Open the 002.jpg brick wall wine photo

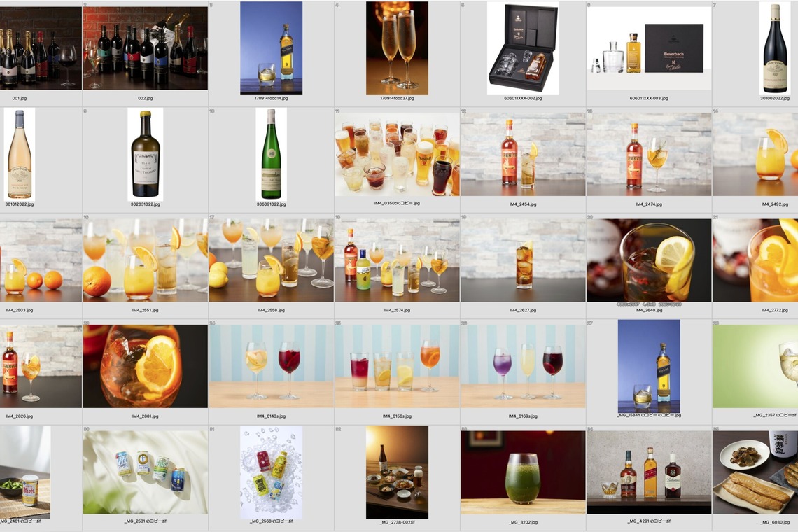click(x=145, y=48)
